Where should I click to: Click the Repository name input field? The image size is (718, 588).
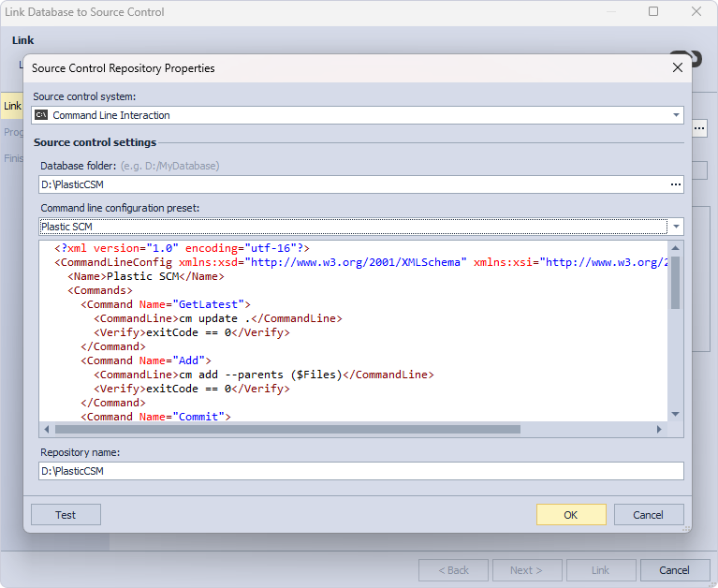tap(360, 471)
